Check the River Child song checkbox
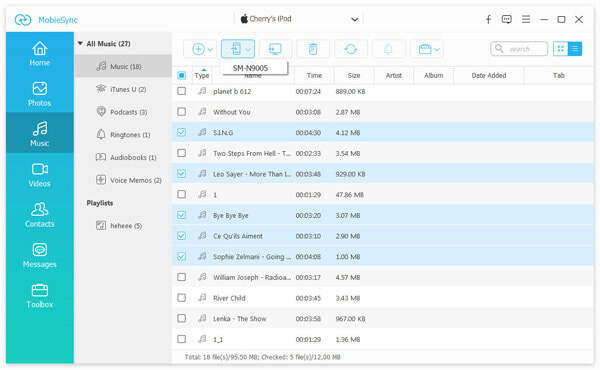The width and height of the screenshot is (600, 370). 181,298
